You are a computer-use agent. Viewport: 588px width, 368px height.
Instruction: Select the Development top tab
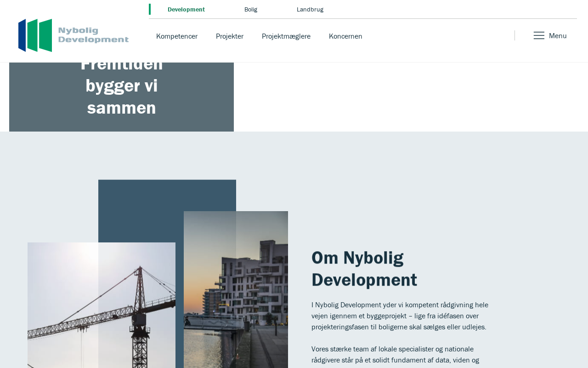click(186, 10)
